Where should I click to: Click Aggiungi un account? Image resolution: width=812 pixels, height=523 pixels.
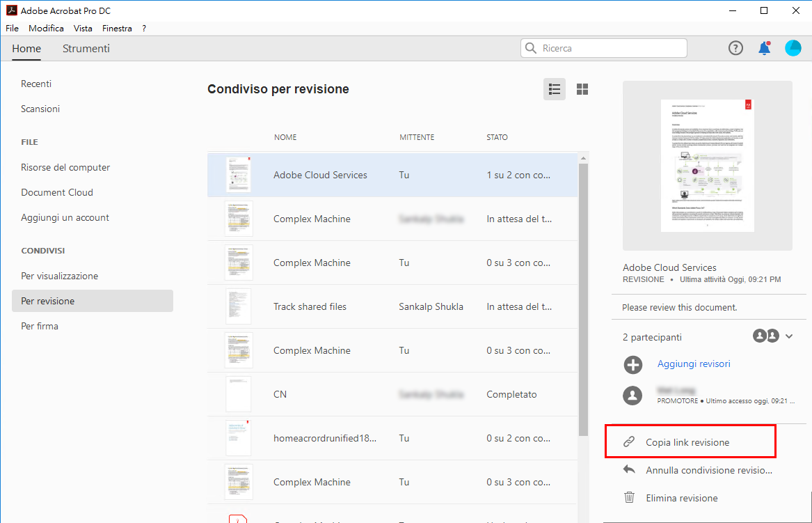point(65,218)
